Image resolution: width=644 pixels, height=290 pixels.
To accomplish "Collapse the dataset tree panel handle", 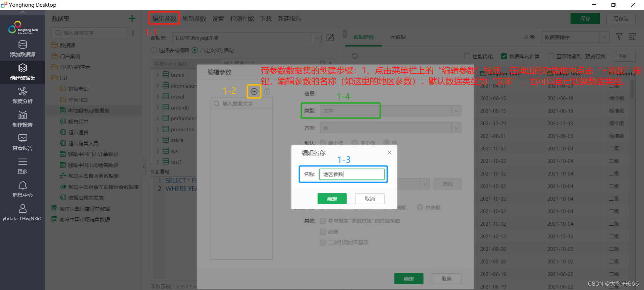I will coord(144,166).
